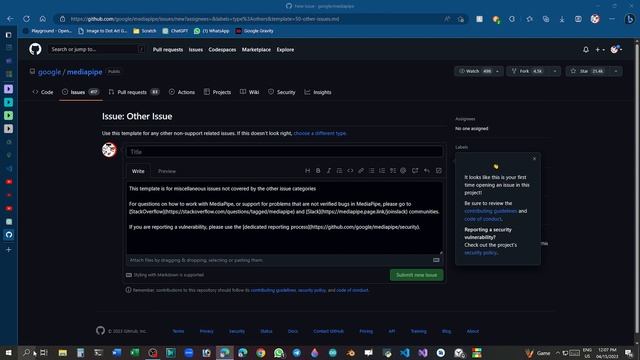Open Visual Studio Code from the taskbar
The height and width of the screenshot is (360, 640).
click(405, 353)
